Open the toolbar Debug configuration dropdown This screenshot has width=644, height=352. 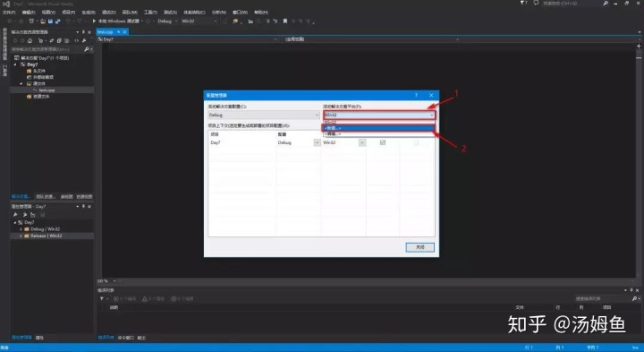pos(167,21)
